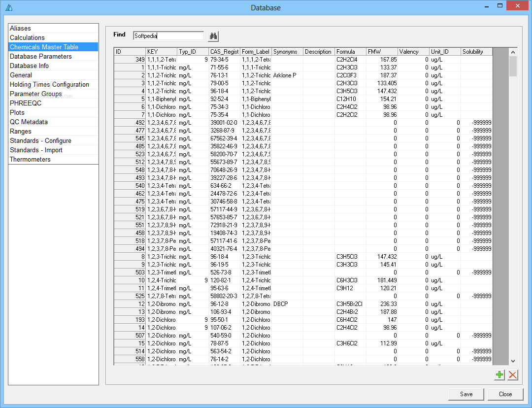Open Standards - Import
Viewport: 532px width, 408px height.
pos(53,150)
